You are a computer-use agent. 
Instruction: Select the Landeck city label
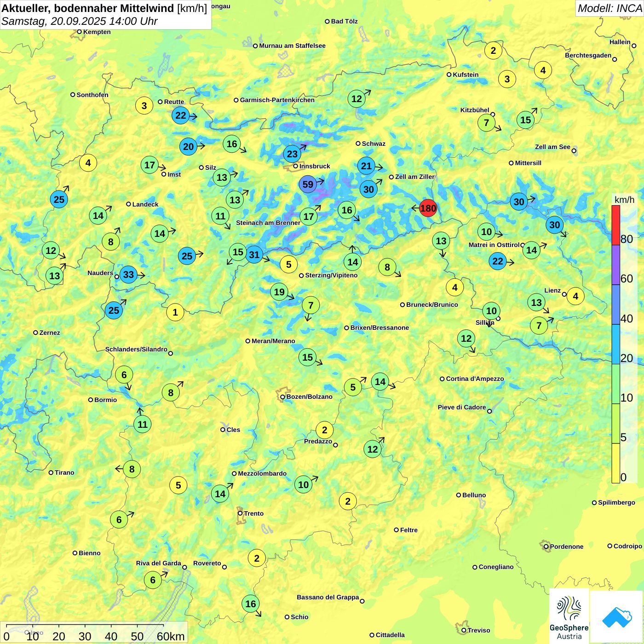coord(145,204)
